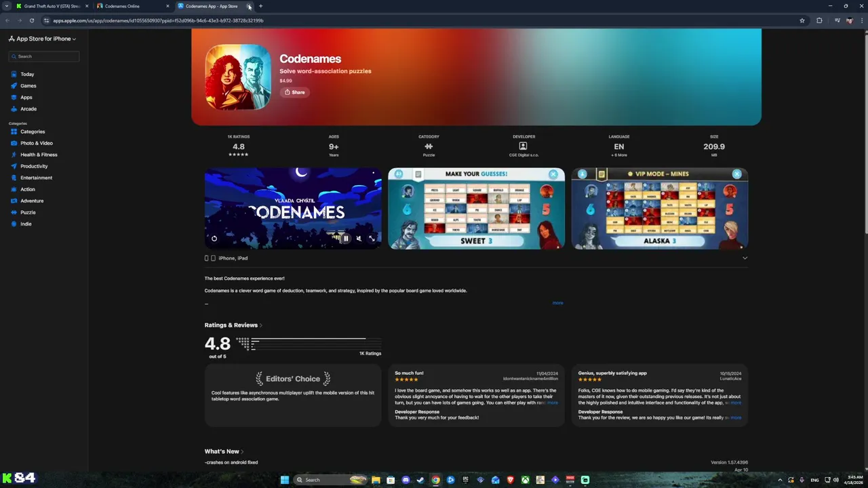Click the Windows taskbar search box
Viewport: 868px width, 488px height.
pyautogui.click(x=330, y=480)
